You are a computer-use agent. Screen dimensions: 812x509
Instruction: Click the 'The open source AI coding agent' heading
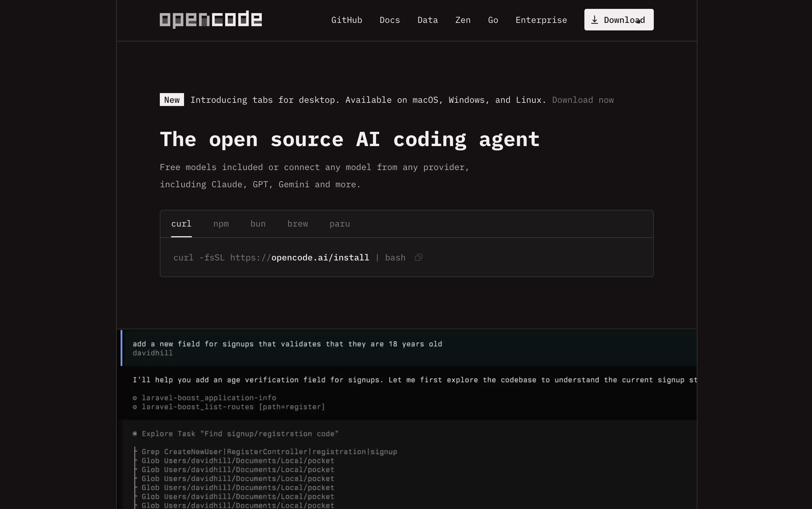coord(350,139)
